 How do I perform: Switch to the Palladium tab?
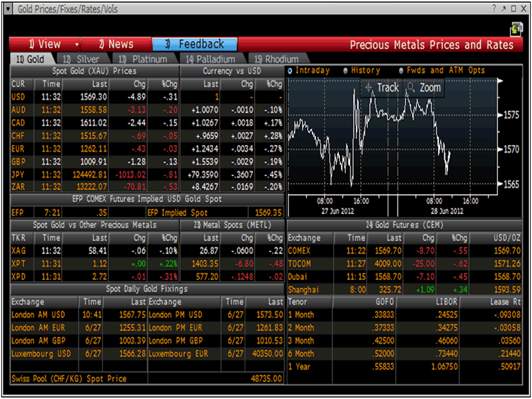(211, 59)
